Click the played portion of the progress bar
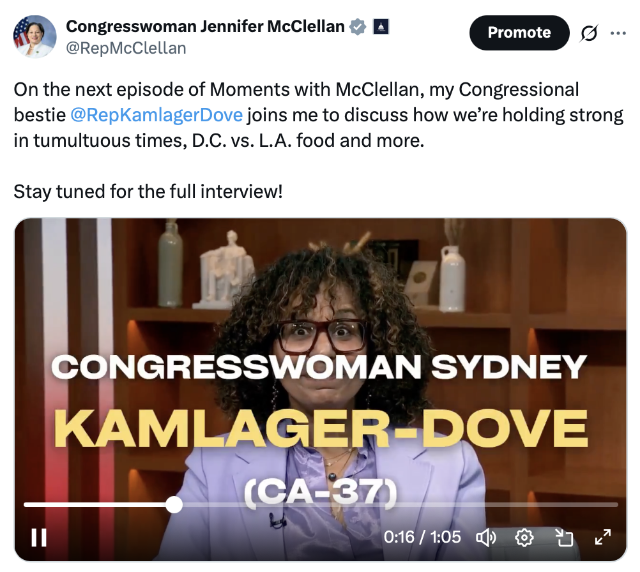The width and height of the screenshot is (640, 572). click(x=95, y=505)
